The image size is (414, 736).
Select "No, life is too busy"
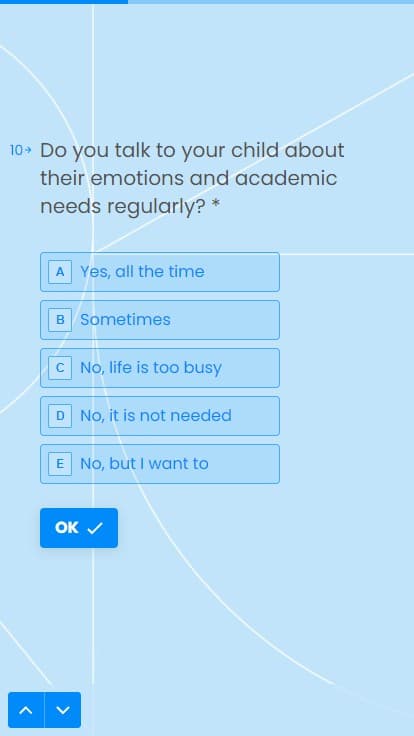160,368
